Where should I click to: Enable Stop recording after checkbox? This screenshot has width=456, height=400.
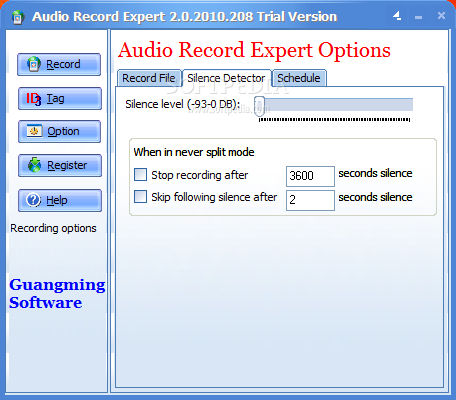pos(140,174)
